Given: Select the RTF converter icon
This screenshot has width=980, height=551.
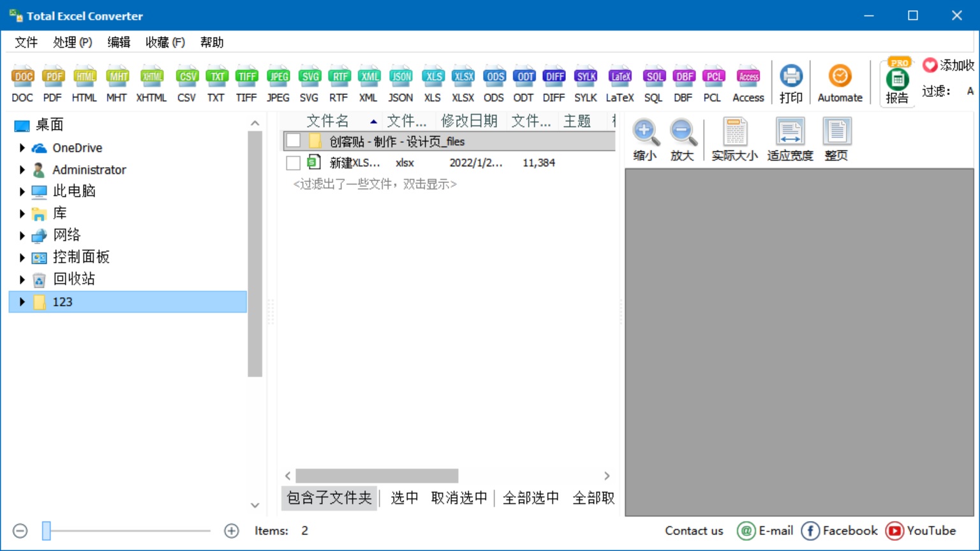Looking at the screenshot, I should coord(339,84).
